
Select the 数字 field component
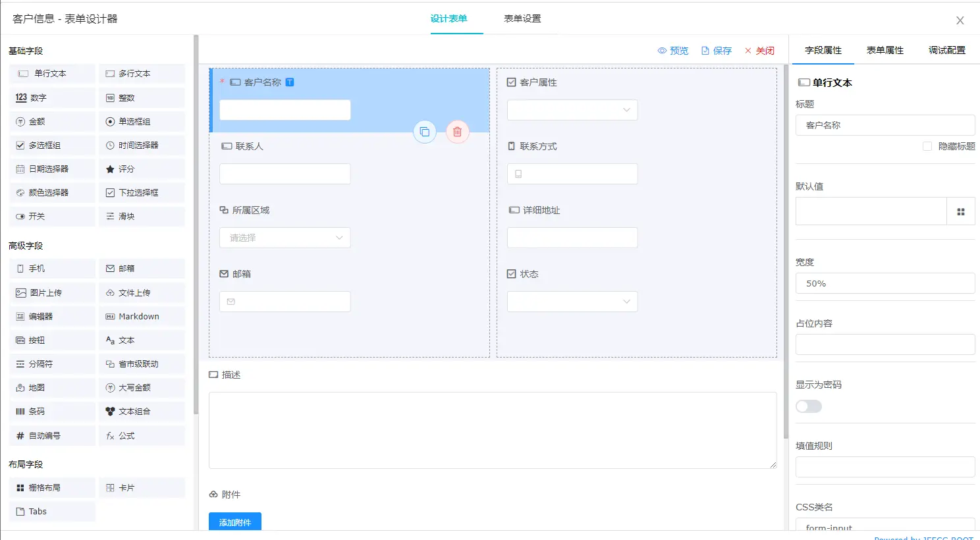(x=53, y=97)
